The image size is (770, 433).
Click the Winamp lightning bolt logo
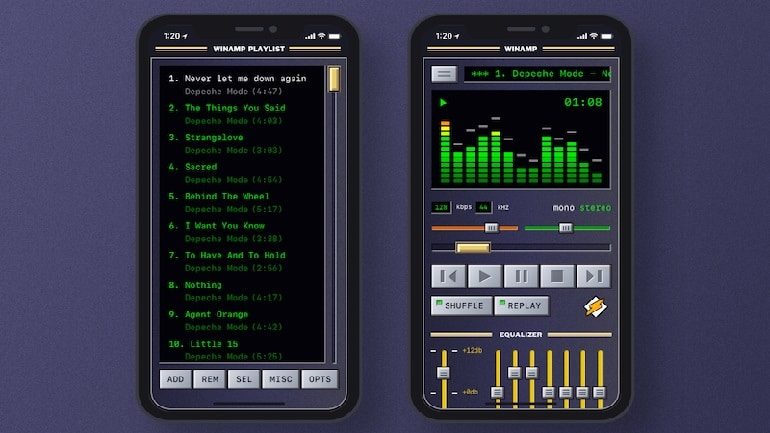[595, 307]
